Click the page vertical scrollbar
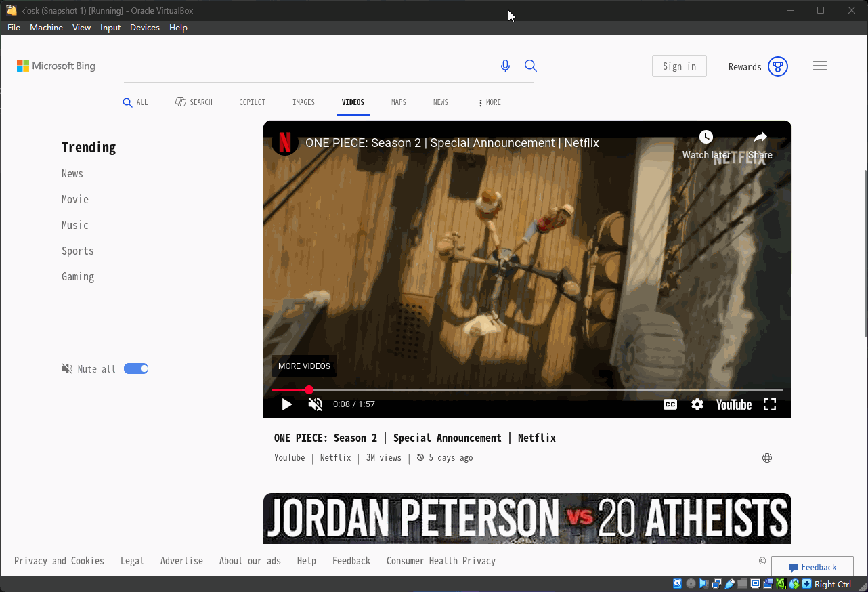The image size is (868, 592). 865,253
